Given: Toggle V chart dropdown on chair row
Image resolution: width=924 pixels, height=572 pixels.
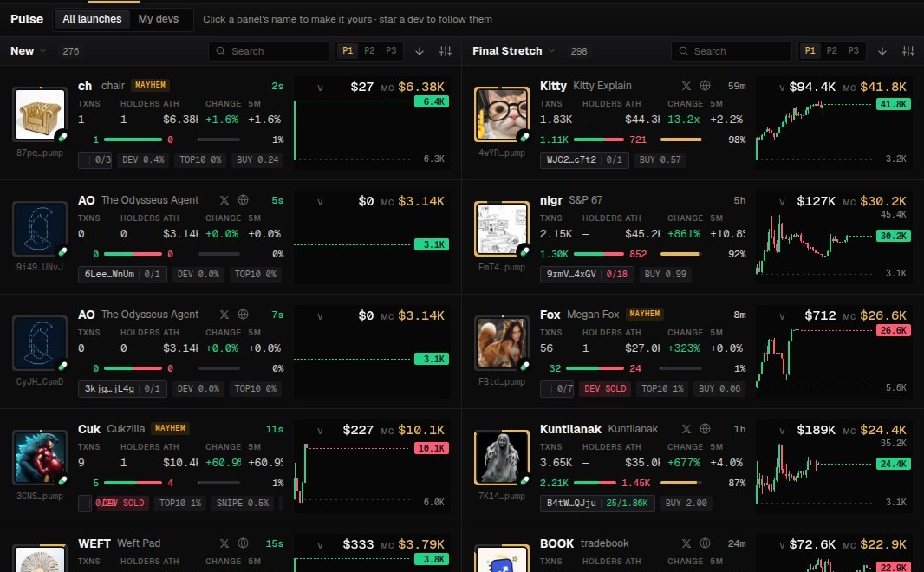Looking at the screenshot, I should [x=320, y=88].
